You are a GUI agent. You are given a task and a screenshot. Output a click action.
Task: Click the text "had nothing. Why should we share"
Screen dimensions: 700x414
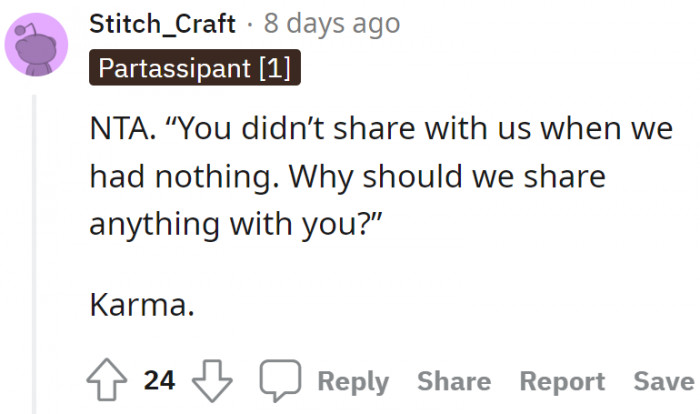(348, 177)
